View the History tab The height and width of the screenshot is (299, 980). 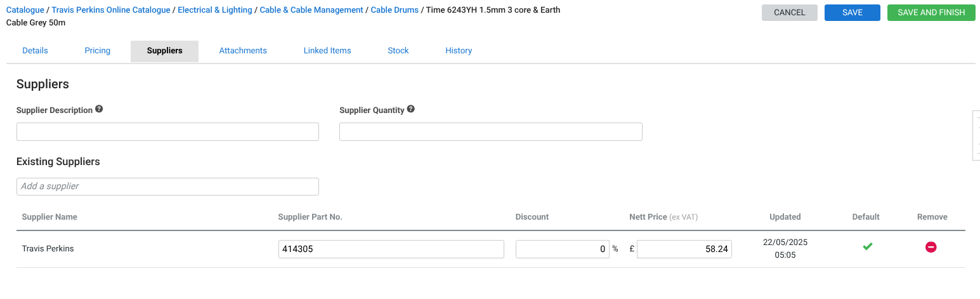tap(459, 51)
